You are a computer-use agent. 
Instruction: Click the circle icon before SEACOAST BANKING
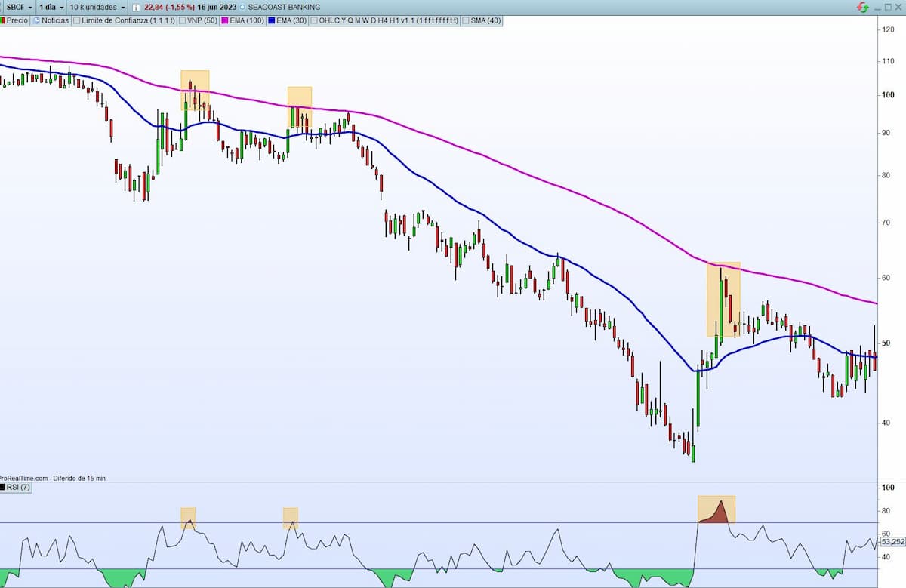click(x=242, y=7)
